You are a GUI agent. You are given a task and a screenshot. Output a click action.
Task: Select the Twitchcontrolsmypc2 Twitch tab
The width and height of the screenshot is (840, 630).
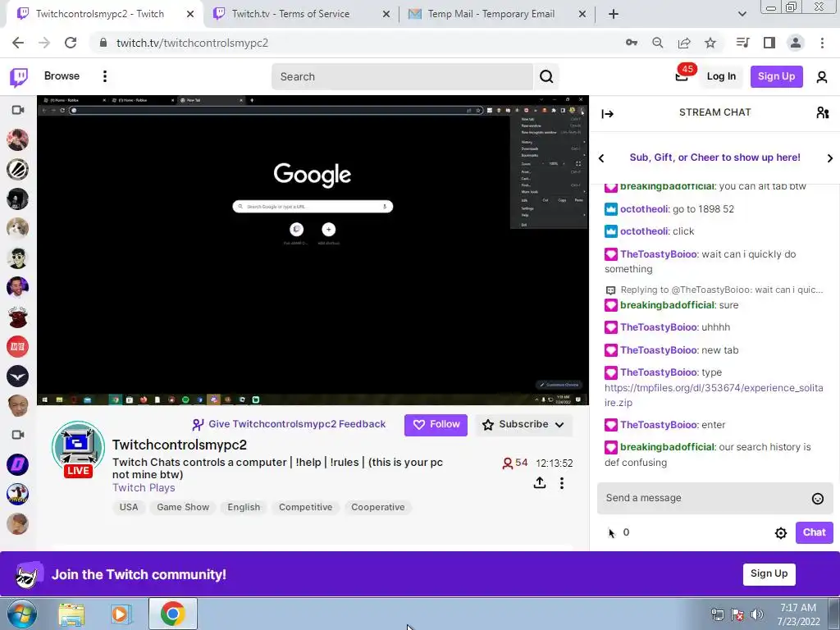tap(105, 14)
